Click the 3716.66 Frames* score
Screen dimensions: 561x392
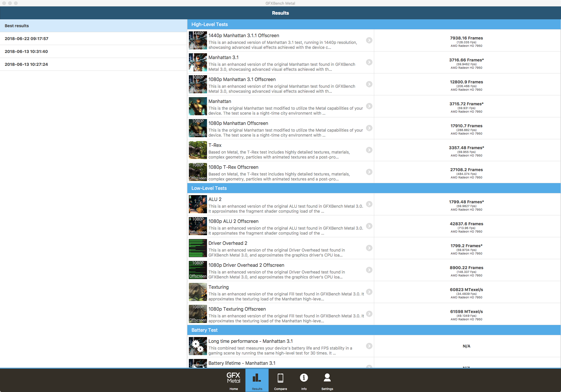(x=466, y=60)
